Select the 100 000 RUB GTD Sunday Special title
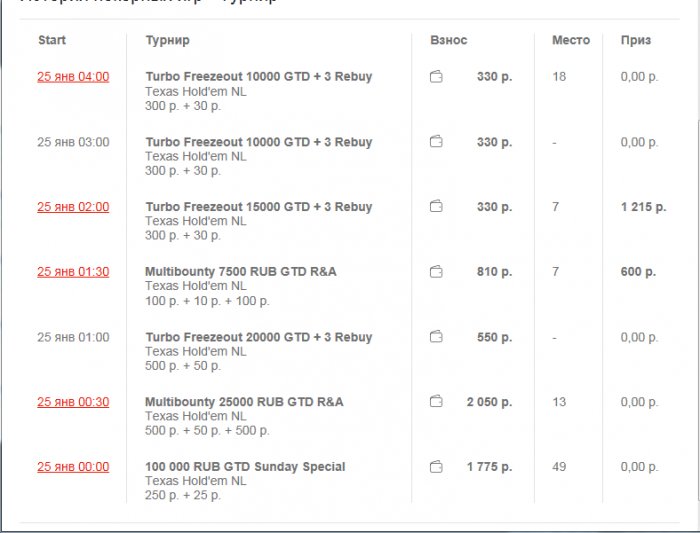700x533 pixels. 245,467
